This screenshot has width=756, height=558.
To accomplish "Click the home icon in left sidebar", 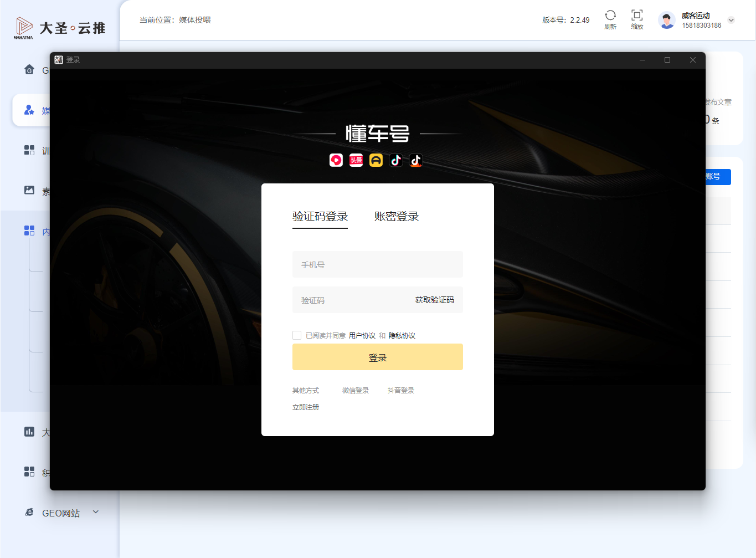I will [x=29, y=69].
